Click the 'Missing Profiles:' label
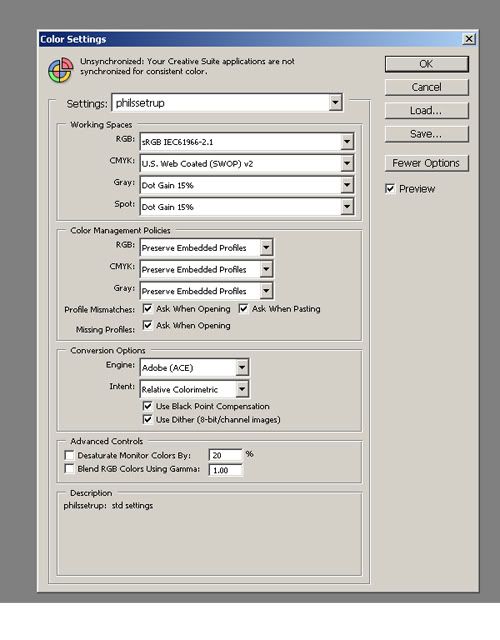 [x=105, y=329]
